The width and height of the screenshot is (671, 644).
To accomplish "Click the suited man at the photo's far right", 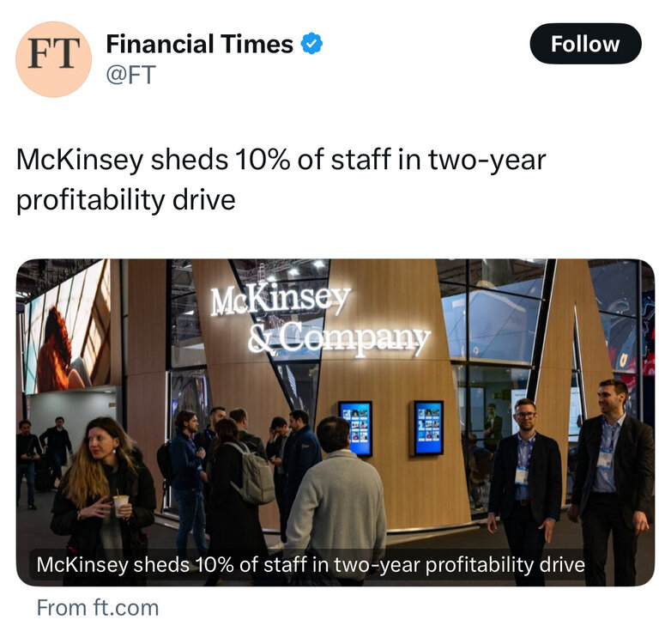I will click(613, 477).
